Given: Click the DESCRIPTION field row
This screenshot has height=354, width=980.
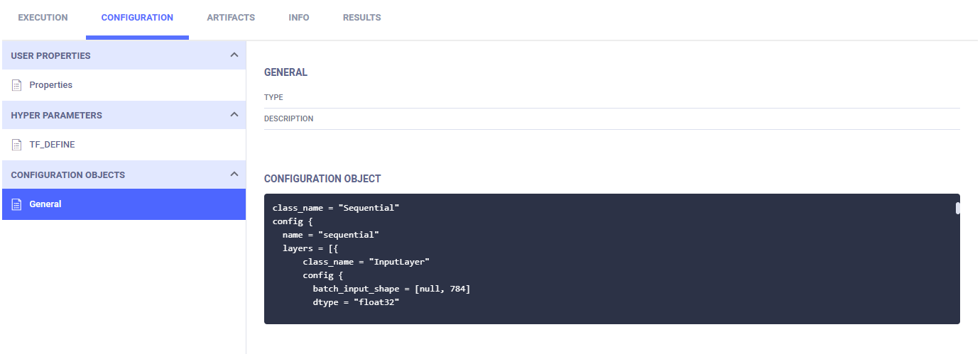Looking at the screenshot, I should [611, 119].
